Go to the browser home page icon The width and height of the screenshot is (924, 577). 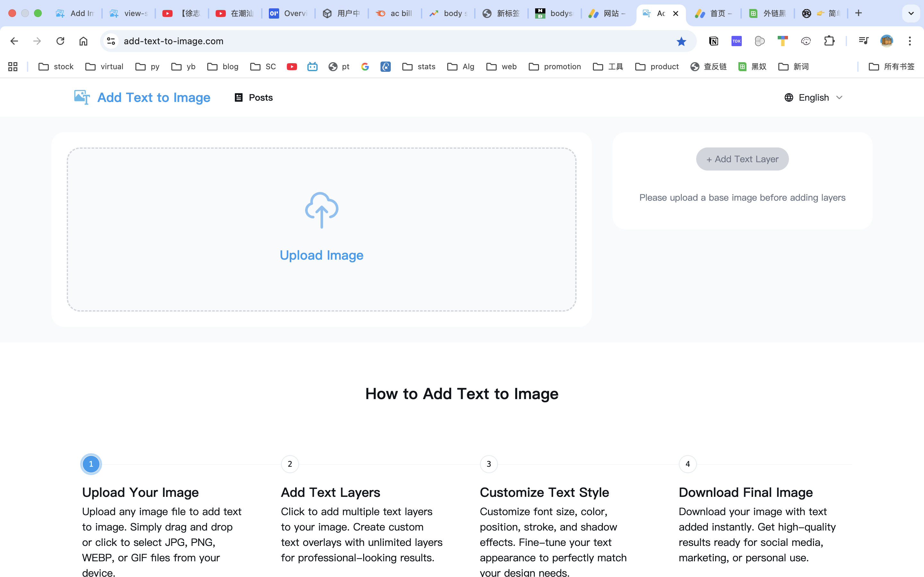83,41
